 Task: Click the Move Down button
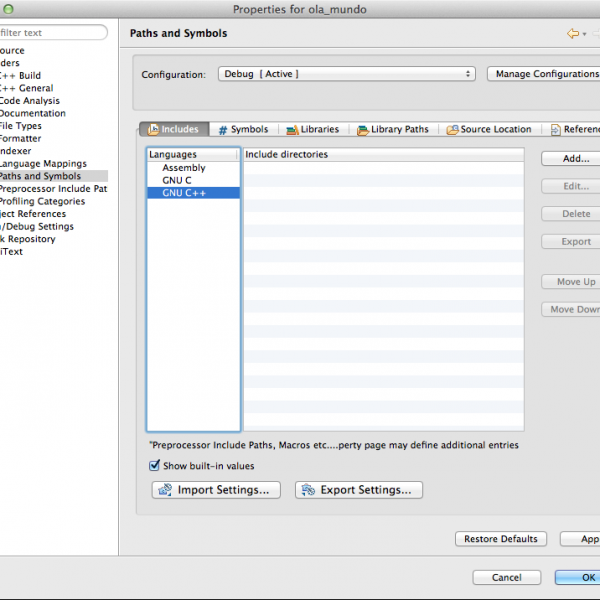[571, 309]
